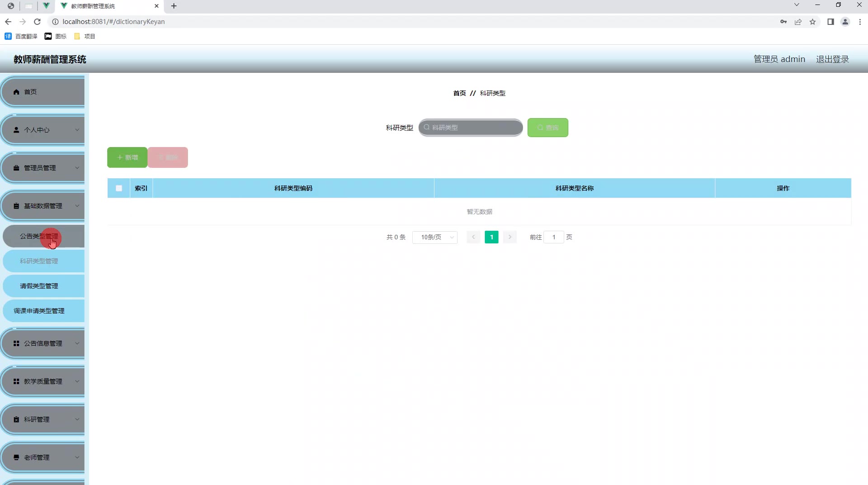This screenshot has width=868, height=485.
Task: Expand the 管理员管理 menu chevron
Action: [x=77, y=168]
